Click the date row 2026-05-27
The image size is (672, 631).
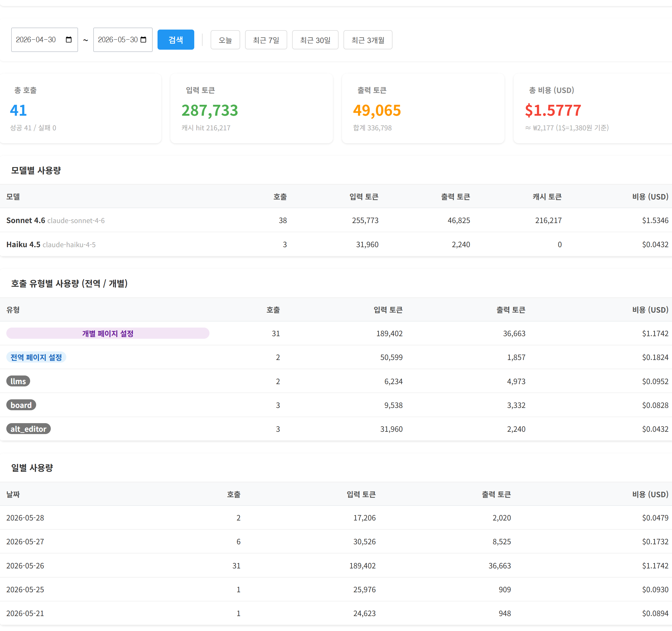coord(25,541)
